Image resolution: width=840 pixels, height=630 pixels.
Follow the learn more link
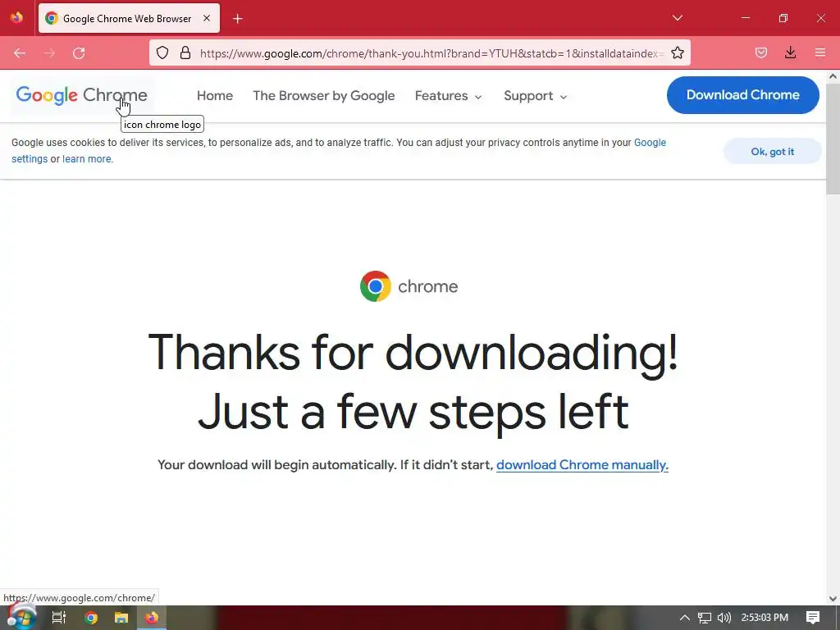[x=88, y=159]
